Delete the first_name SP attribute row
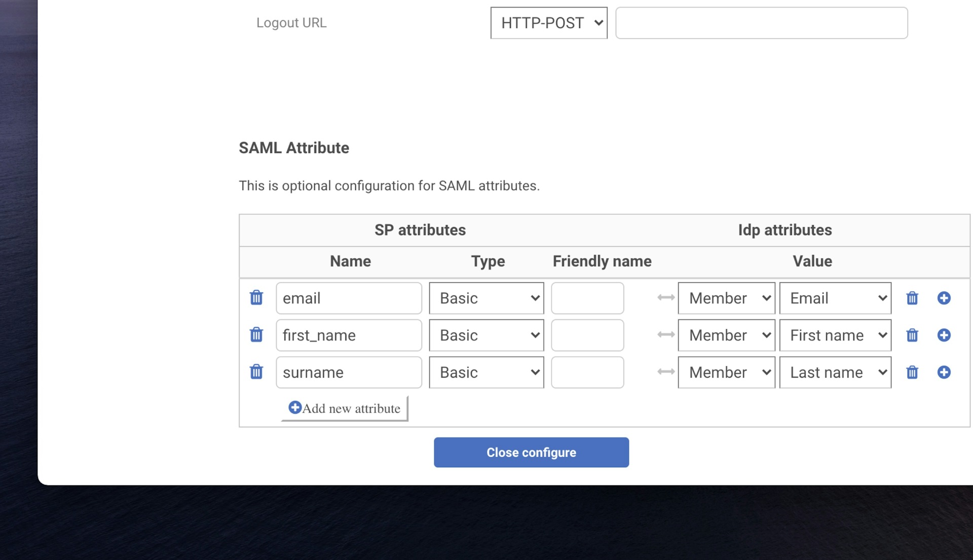 [256, 335]
